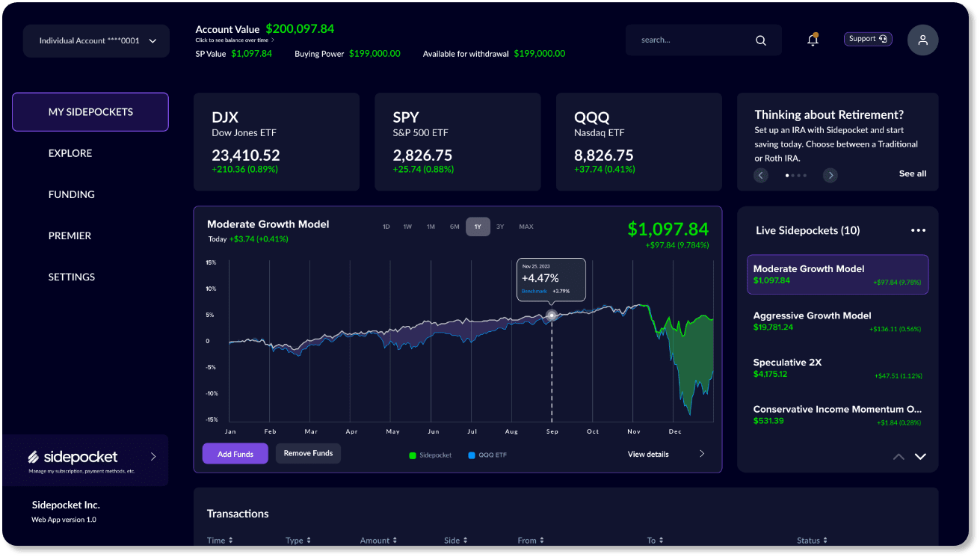Open the FUNDING menu item

tap(71, 194)
